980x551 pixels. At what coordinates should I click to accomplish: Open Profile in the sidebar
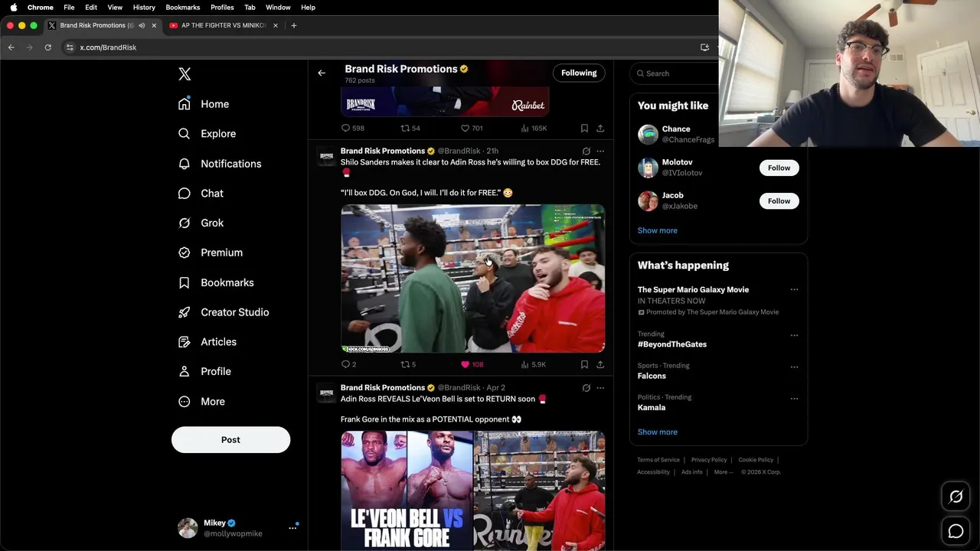[x=204, y=372]
